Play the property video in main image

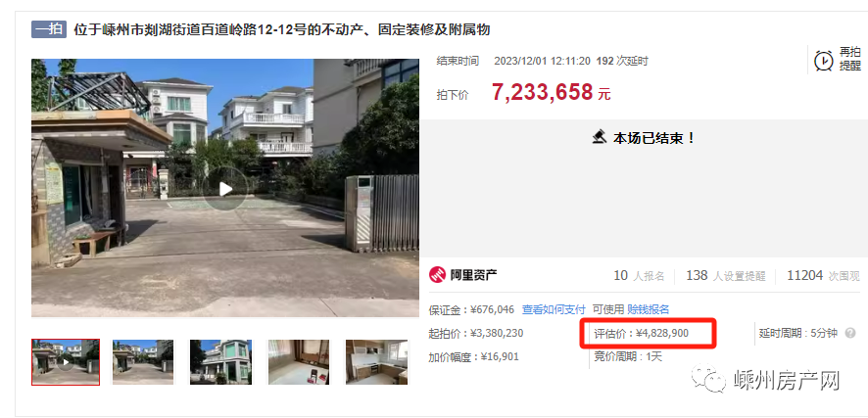pyautogui.click(x=224, y=189)
